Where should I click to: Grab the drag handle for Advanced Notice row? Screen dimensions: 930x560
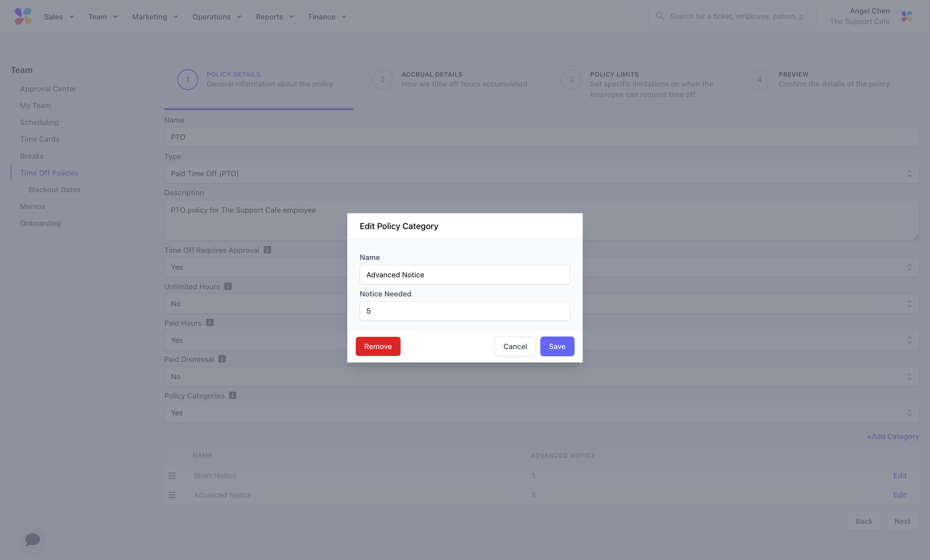click(x=172, y=495)
